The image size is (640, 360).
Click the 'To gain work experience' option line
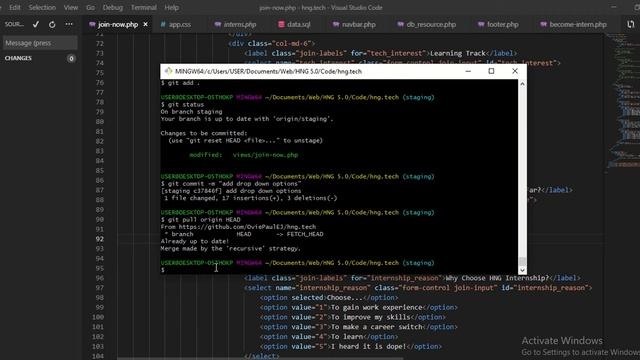click(x=359, y=307)
